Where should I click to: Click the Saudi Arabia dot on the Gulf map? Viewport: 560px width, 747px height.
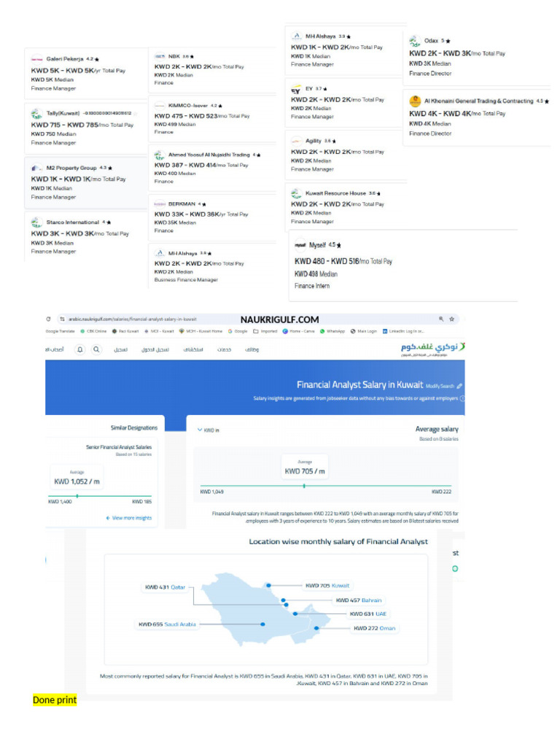click(x=262, y=624)
